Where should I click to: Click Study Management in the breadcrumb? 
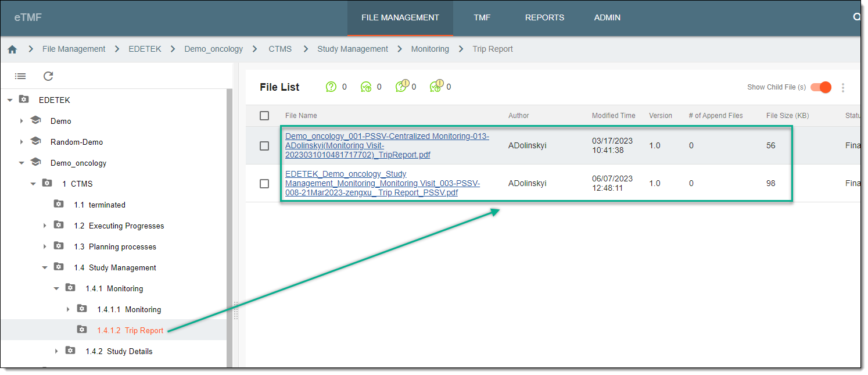(x=353, y=49)
